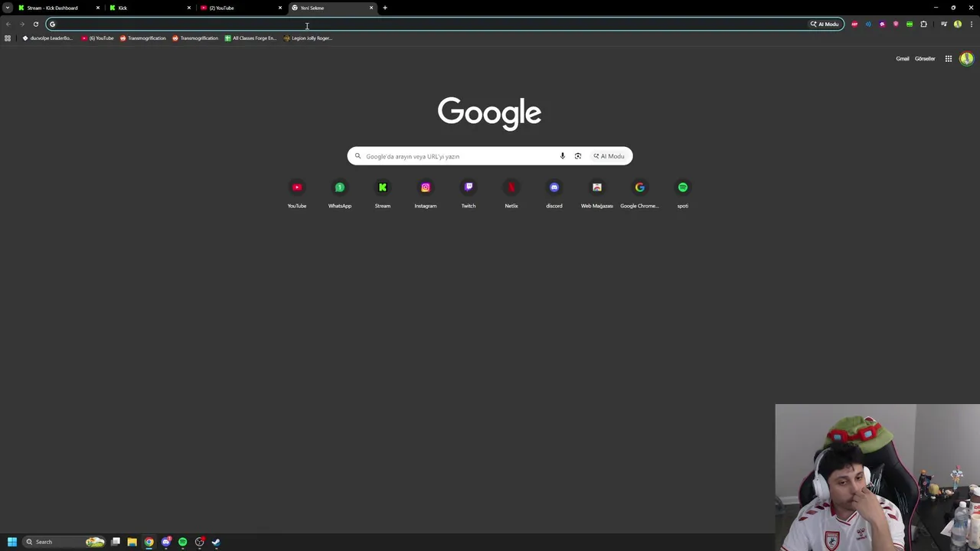Open the bookmarks apps grid icon

[x=8, y=37]
